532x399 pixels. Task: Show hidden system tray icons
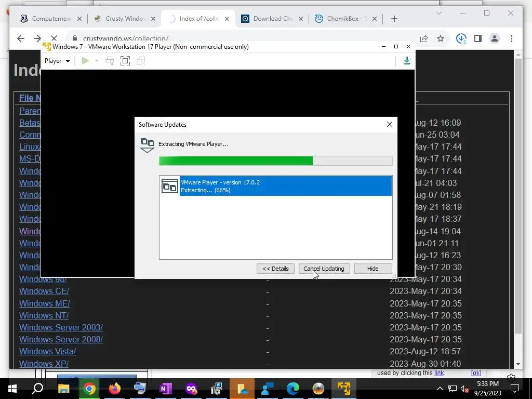440,389
